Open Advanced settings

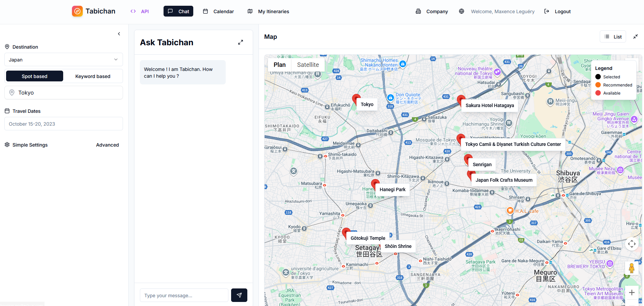coord(107,145)
